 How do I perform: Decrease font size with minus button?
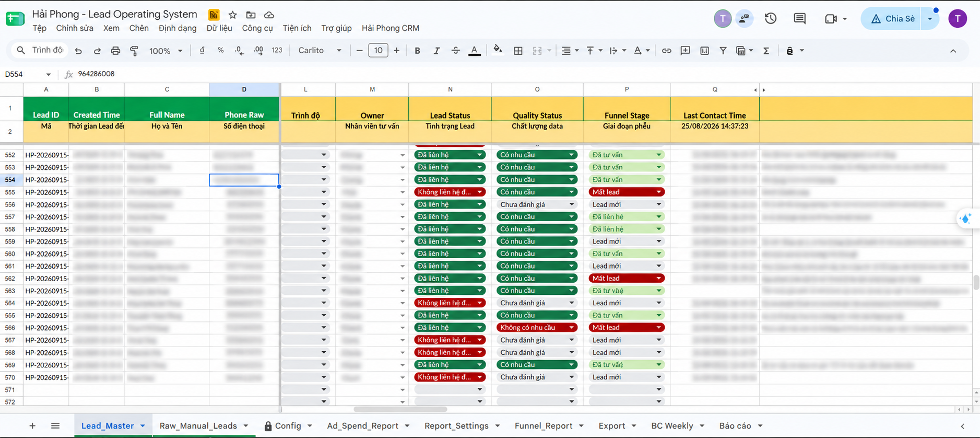359,51
